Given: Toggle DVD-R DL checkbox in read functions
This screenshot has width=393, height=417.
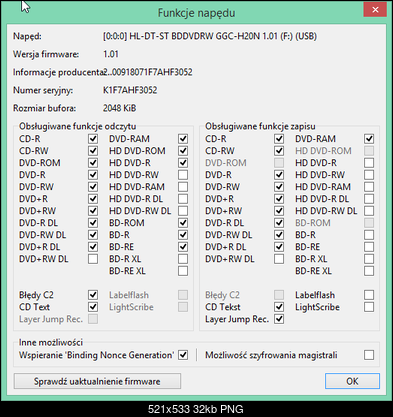Looking at the screenshot, I should tap(93, 223).
